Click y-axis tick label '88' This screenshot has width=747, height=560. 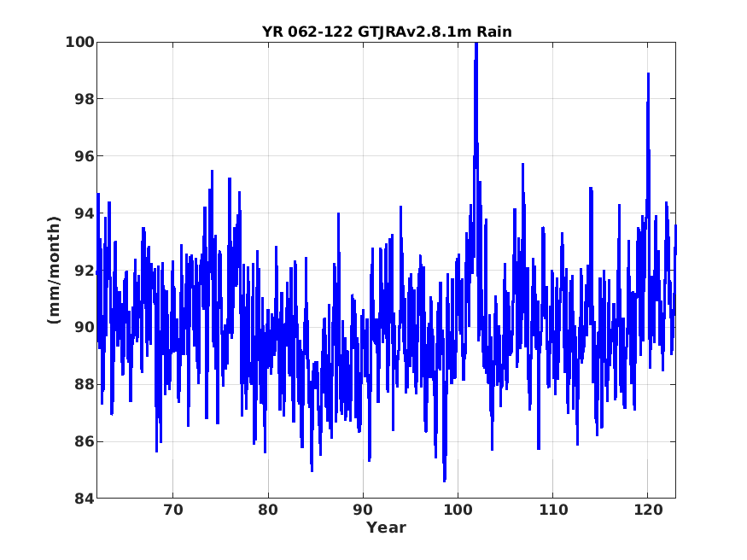coord(85,384)
